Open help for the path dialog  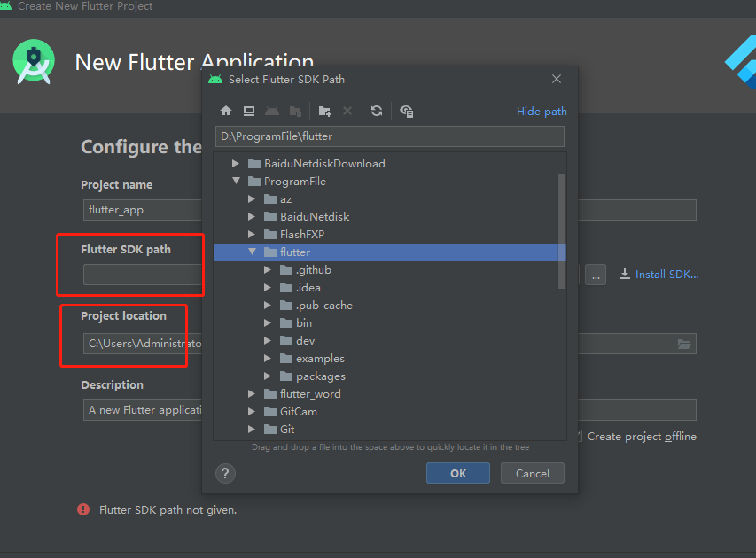click(225, 473)
